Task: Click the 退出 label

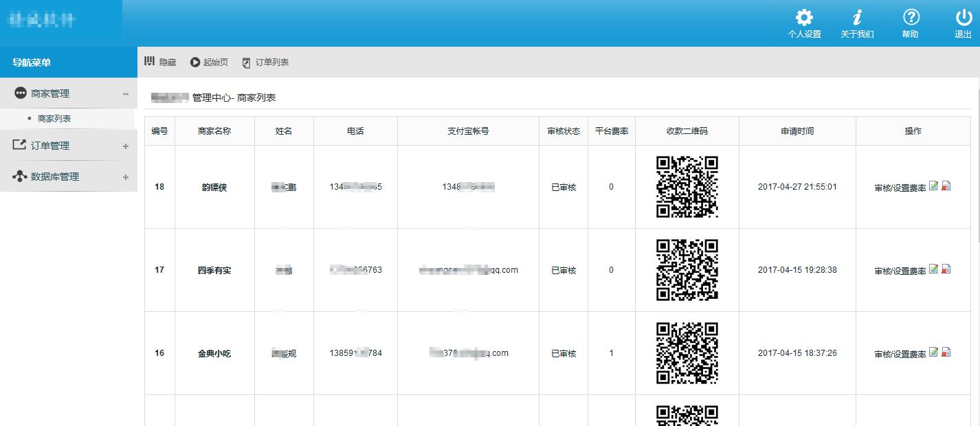Action: 964,34
